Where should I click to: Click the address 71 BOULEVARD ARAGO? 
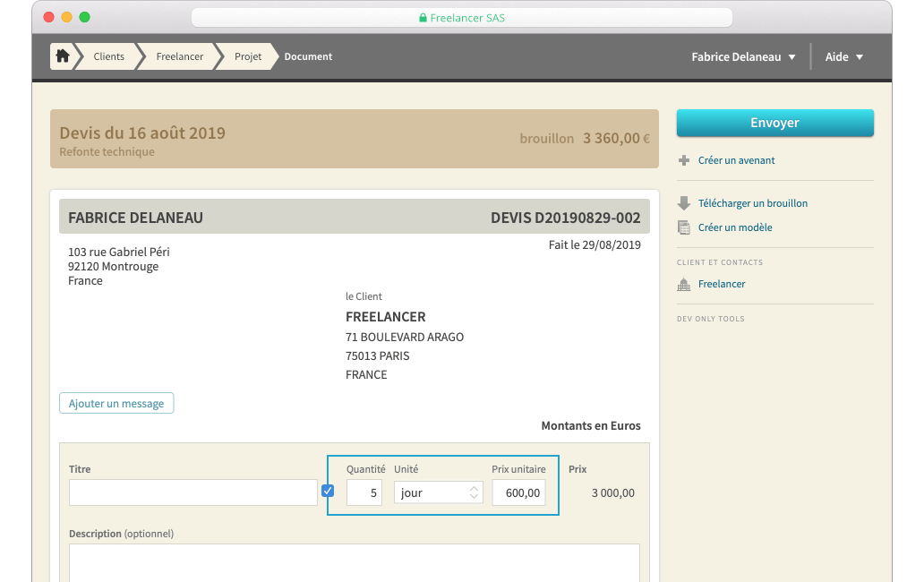tap(405, 337)
